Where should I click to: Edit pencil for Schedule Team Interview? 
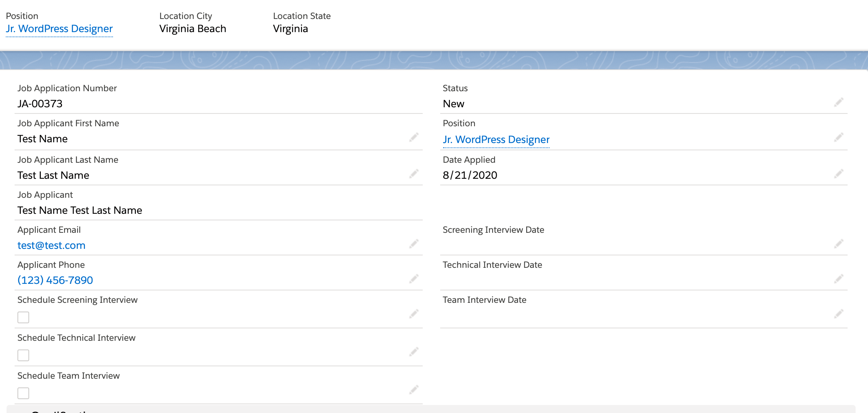tap(414, 390)
